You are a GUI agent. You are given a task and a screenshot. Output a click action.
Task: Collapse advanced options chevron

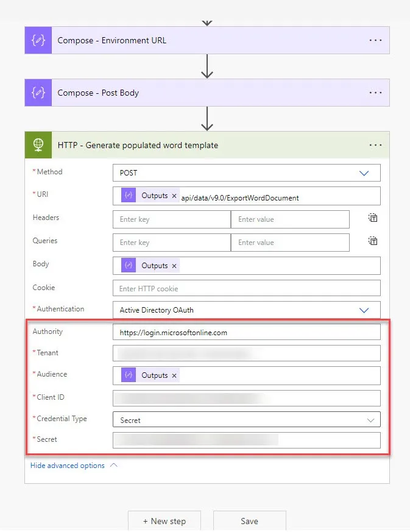(x=114, y=465)
